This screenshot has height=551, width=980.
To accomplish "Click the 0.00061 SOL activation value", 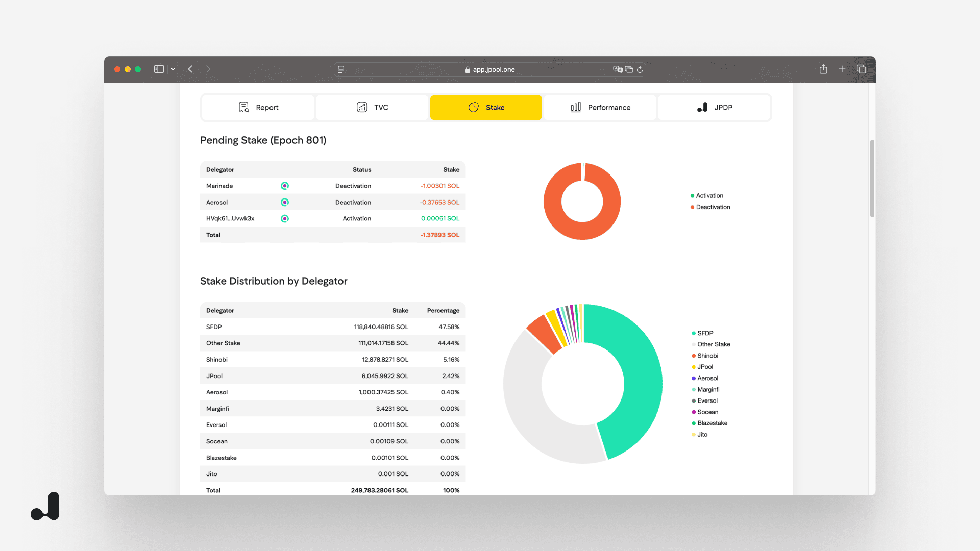I will pyautogui.click(x=440, y=218).
